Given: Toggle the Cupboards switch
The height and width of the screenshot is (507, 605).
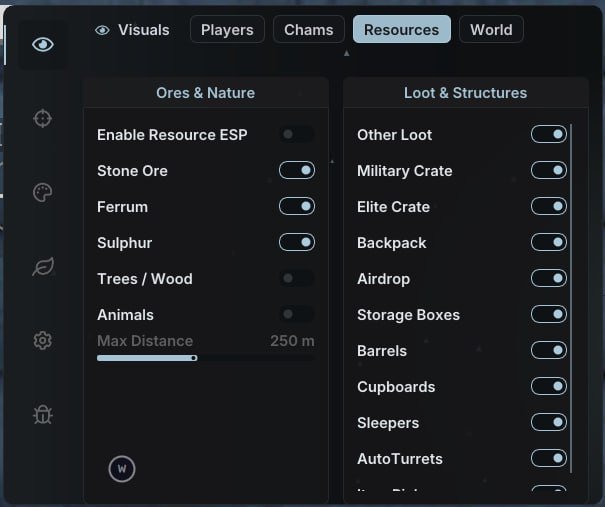Looking at the screenshot, I should pyautogui.click(x=549, y=386).
